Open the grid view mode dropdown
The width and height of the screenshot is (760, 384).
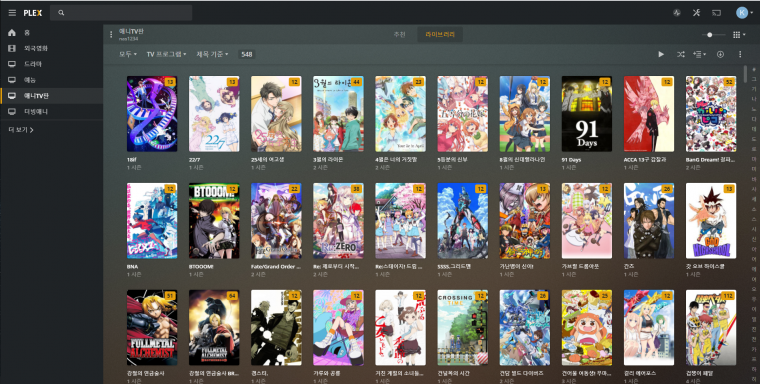pos(739,35)
